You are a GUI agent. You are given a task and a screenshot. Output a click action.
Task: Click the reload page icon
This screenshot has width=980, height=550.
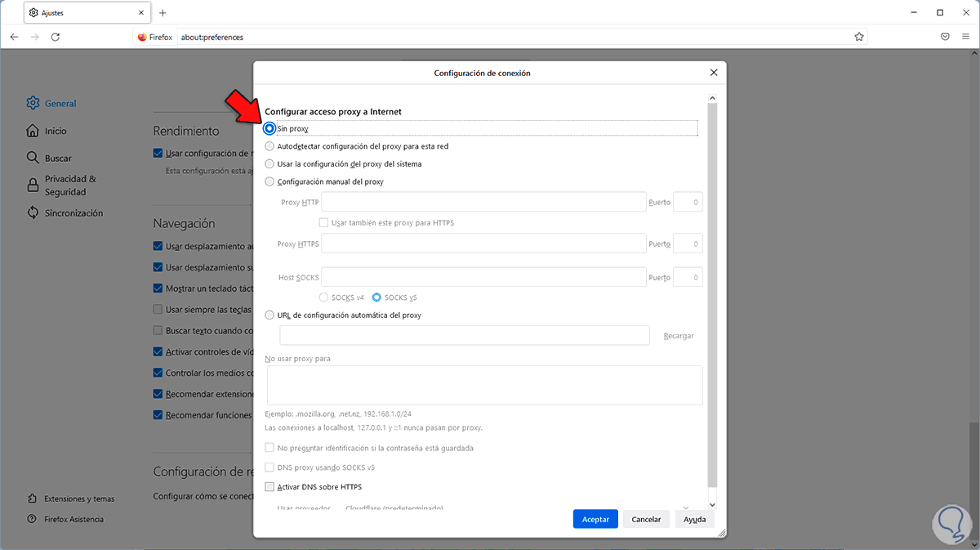coord(56,37)
